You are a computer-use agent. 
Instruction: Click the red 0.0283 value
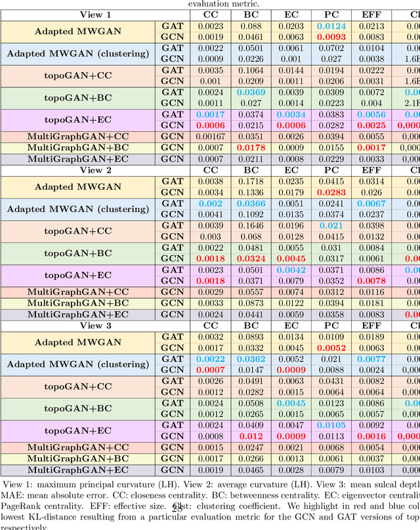pos(331,192)
